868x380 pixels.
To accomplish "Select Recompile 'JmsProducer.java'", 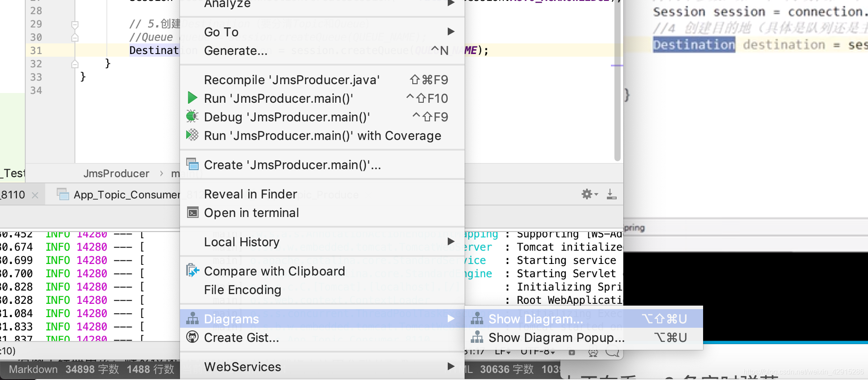I will [322, 80].
